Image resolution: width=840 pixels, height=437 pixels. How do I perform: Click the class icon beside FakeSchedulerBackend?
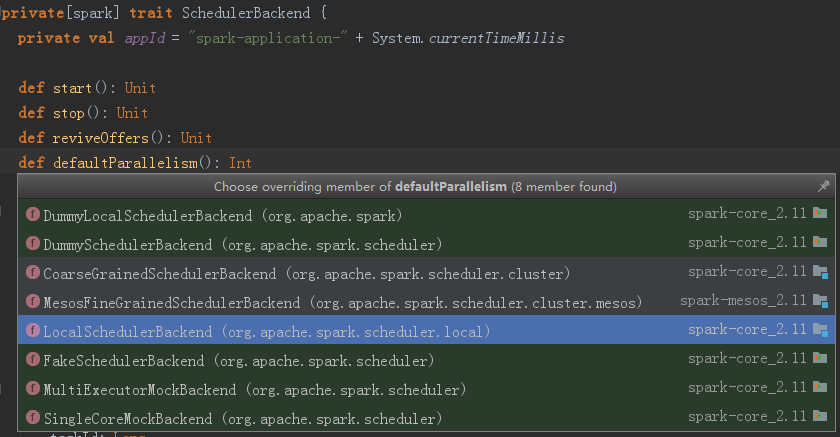pos(33,360)
